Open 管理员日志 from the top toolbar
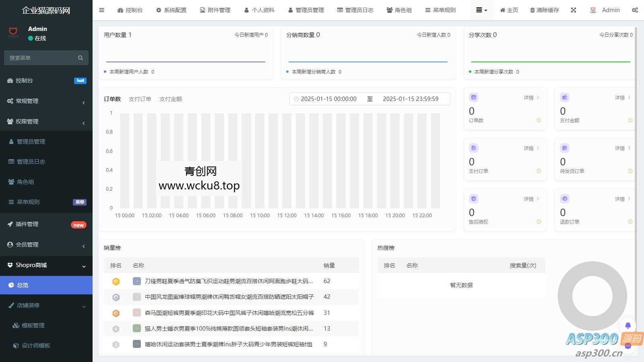Image resolution: width=644 pixels, height=362 pixels. tap(355, 10)
